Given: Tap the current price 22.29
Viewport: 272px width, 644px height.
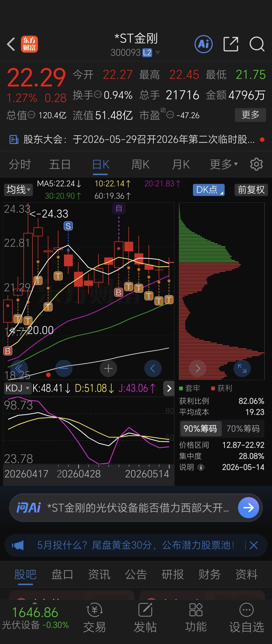Looking at the screenshot, I should click(x=37, y=78).
